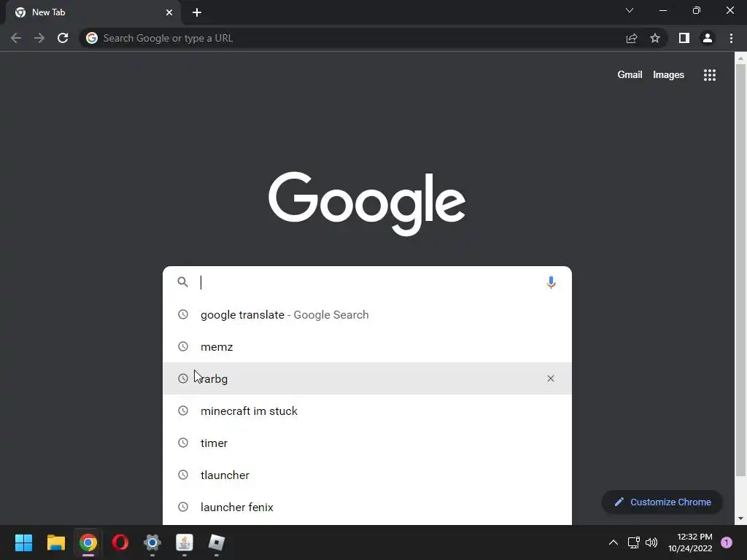Choose the launcher fenix suggestion
747x560 pixels.
(x=367, y=507)
